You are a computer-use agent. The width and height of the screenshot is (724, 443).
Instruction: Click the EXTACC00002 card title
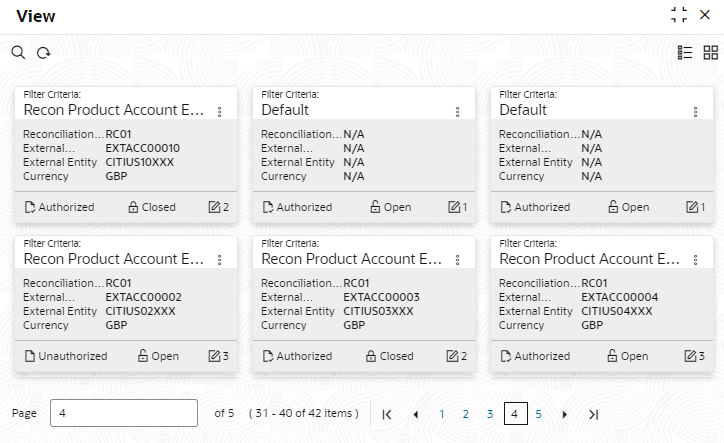tap(114, 259)
